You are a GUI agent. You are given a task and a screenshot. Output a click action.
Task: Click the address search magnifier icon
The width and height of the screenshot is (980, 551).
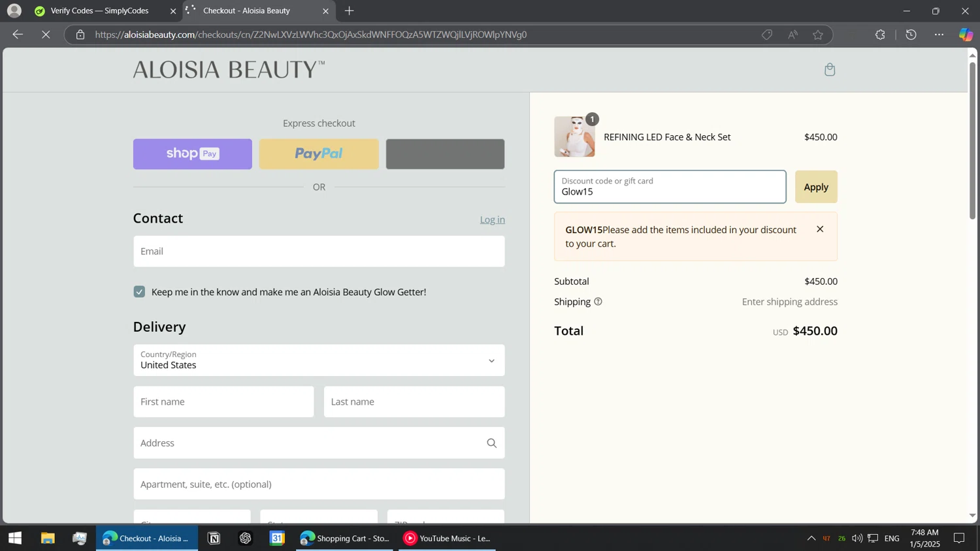click(492, 443)
